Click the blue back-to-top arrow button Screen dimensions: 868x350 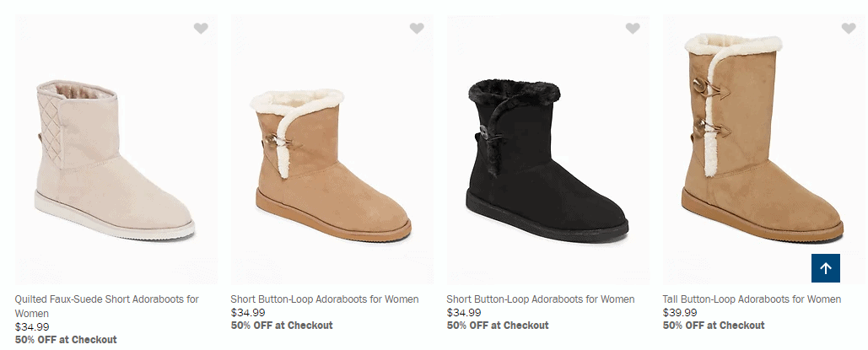[826, 268]
